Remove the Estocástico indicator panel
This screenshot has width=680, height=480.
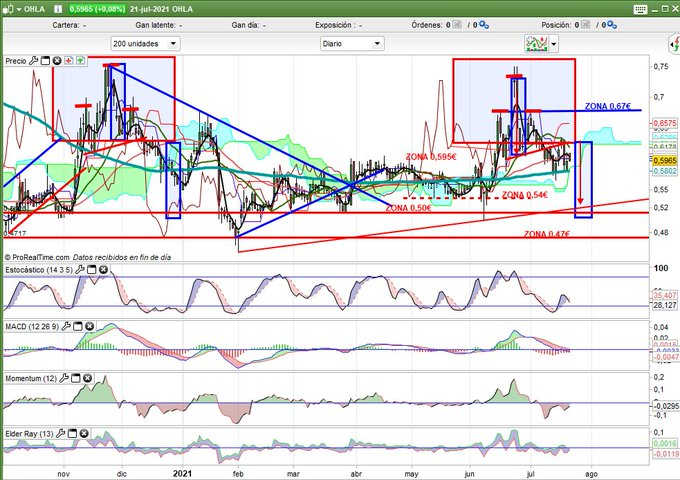[x=103, y=270]
